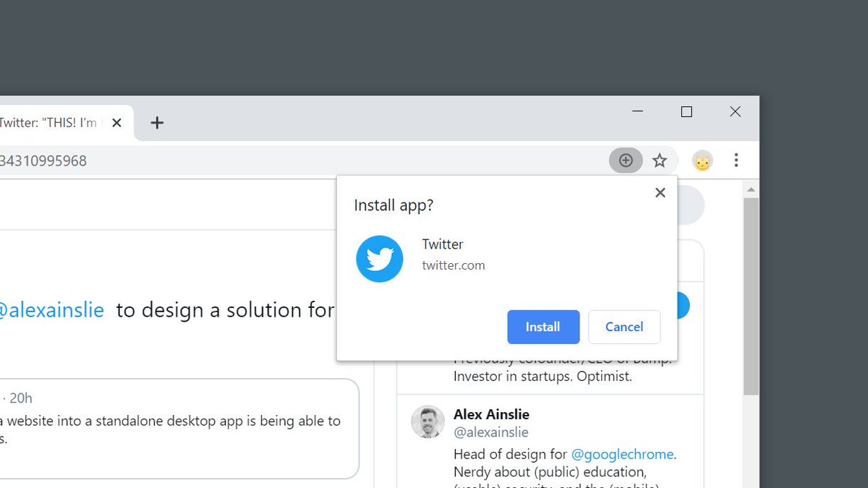Click the vertical scrollbar thumb
This screenshot has width=868, height=488.
(751, 296)
